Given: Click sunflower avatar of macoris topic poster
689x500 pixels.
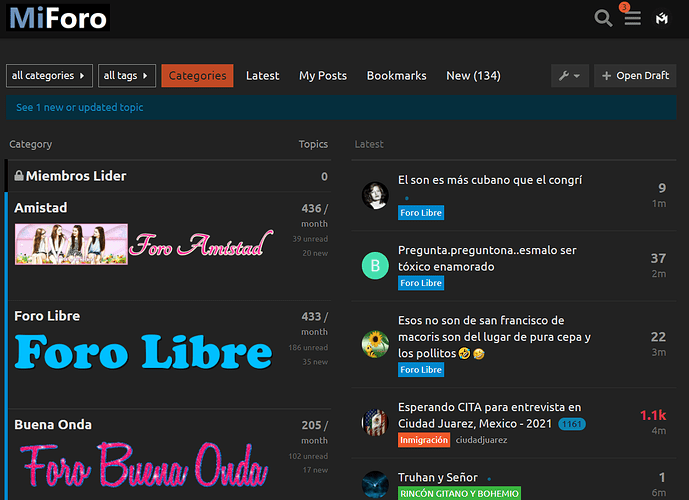Looking at the screenshot, I should (375, 345).
